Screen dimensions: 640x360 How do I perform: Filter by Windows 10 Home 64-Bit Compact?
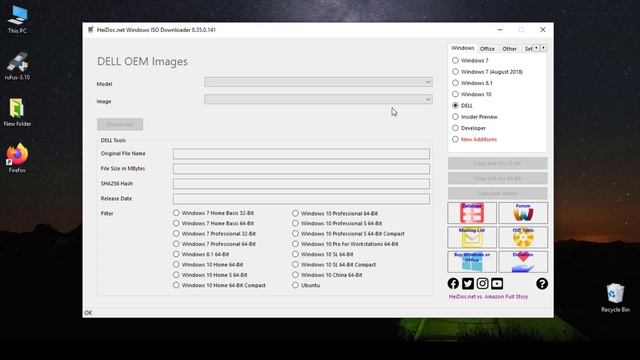[x=176, y=285]
